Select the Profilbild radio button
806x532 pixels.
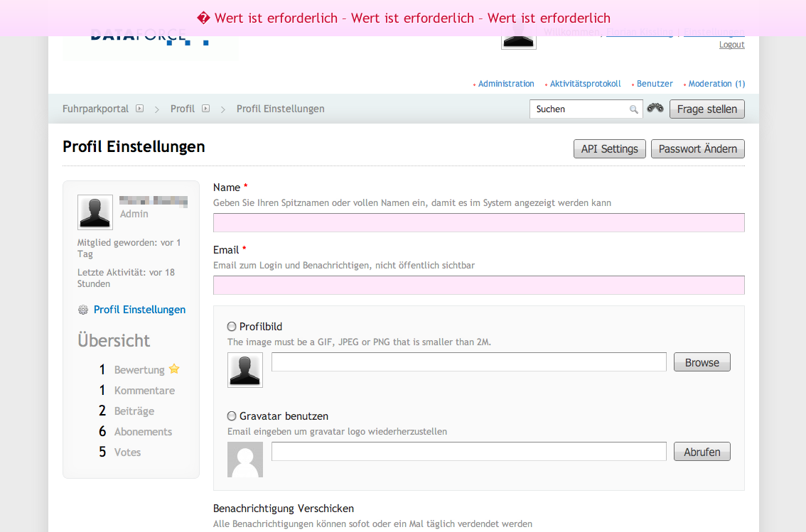tap(232, 327)
